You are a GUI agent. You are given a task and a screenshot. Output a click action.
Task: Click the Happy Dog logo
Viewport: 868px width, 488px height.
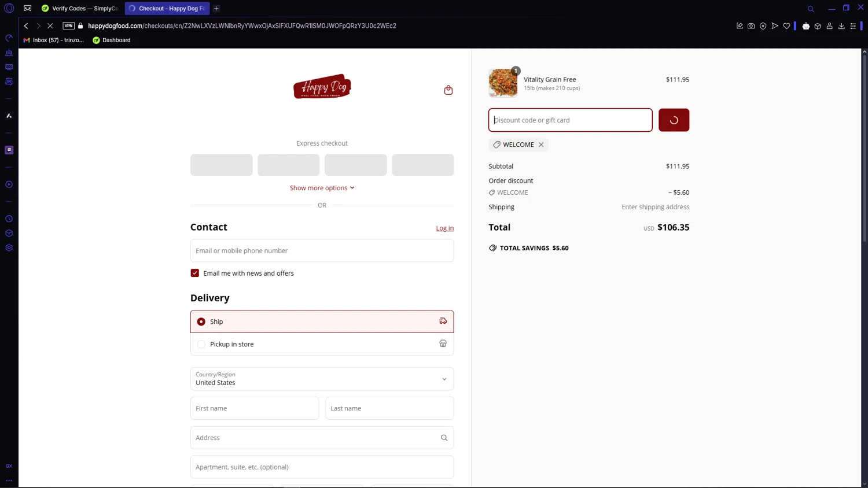point(322,87)
